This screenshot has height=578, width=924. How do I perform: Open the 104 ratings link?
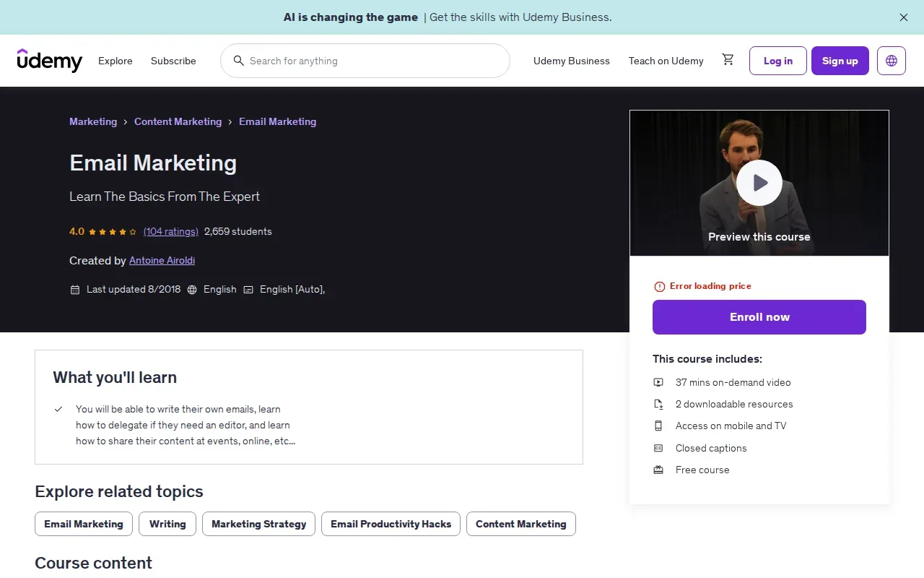[x=171, y=231]
